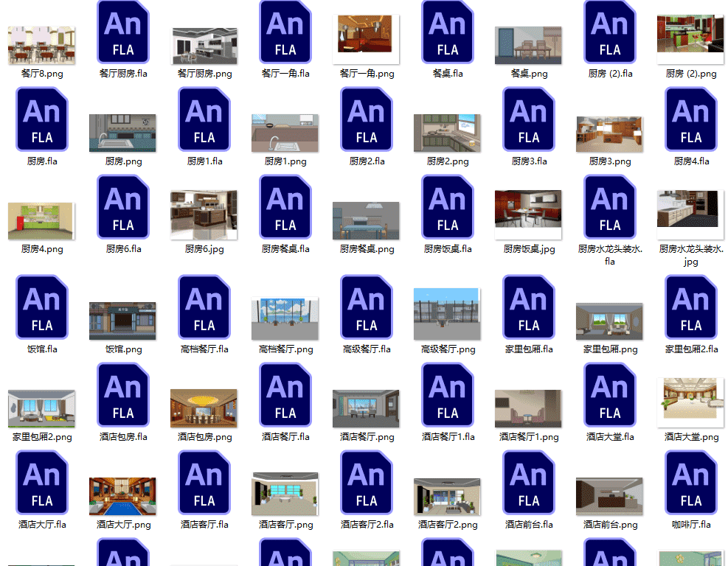Select the 餐厅厨房.fla Animate file icon
728x566 pixels.
point(123,32)
